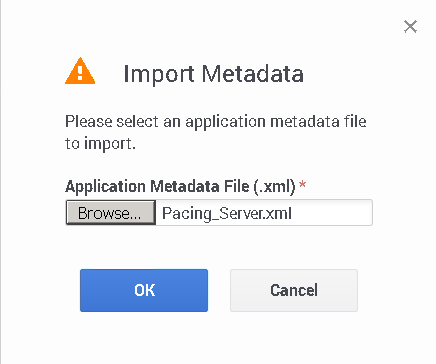Dismiss the dialog using the top-right cross
The width and height of the screenshot is (436, 364).
[410, 27]
